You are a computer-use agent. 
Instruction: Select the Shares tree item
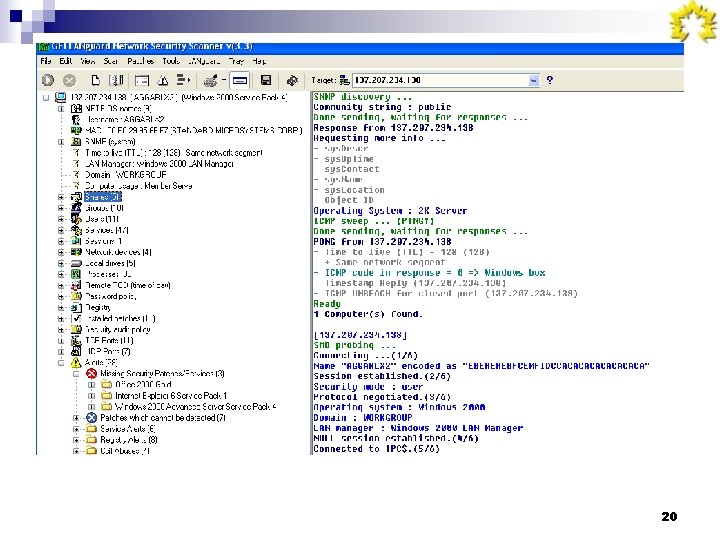pos(103,197)
